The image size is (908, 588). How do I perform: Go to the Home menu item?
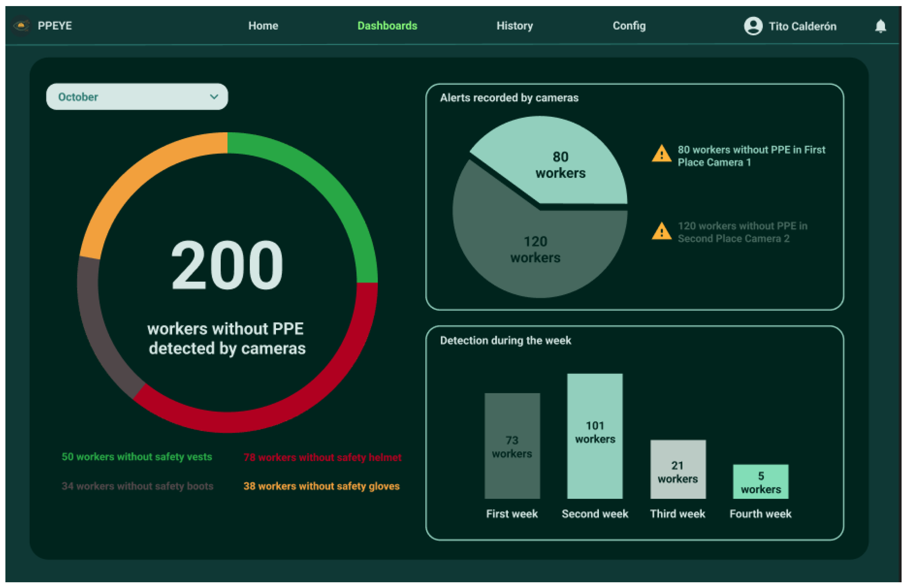coord(263,26)
